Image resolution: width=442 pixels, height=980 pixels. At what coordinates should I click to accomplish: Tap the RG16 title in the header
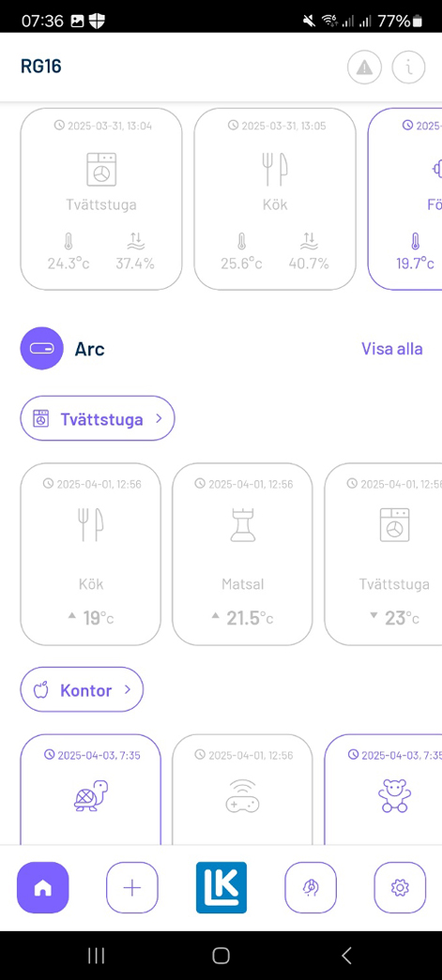(40, 67)
